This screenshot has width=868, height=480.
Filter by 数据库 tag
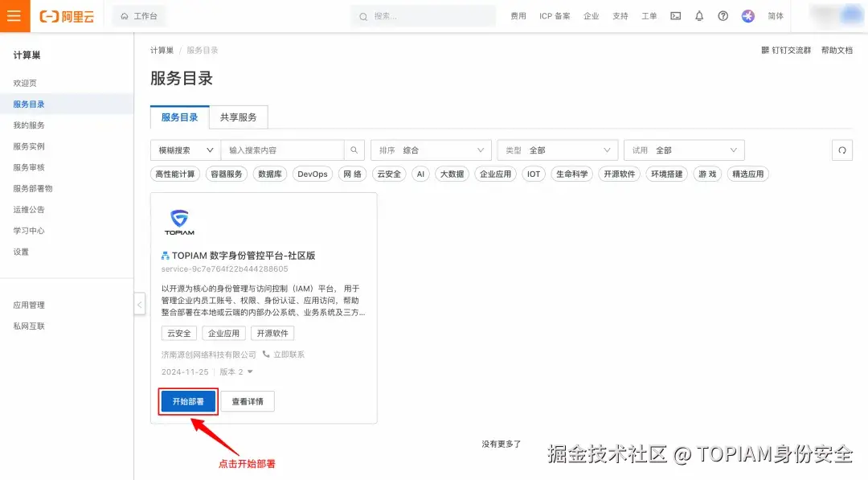[x=270, y=174]
